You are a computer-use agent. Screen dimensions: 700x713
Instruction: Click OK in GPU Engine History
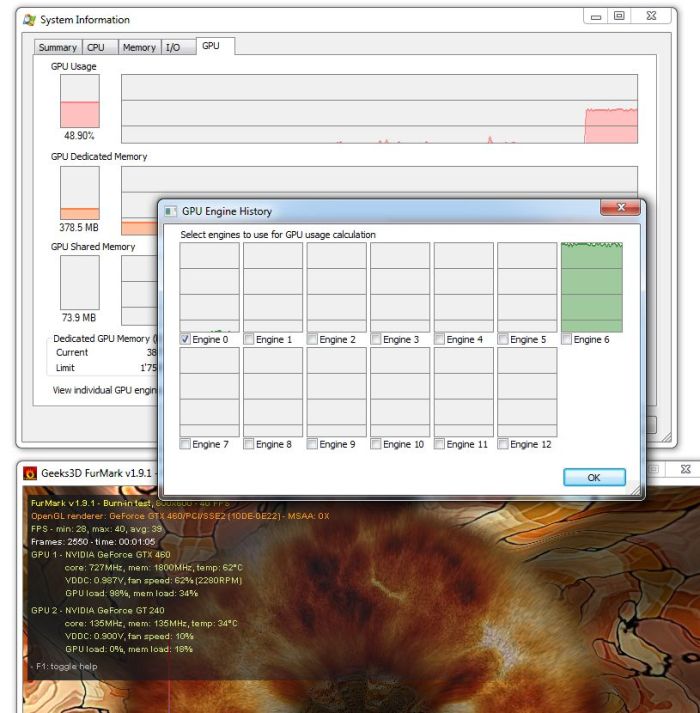coord(594,477)
